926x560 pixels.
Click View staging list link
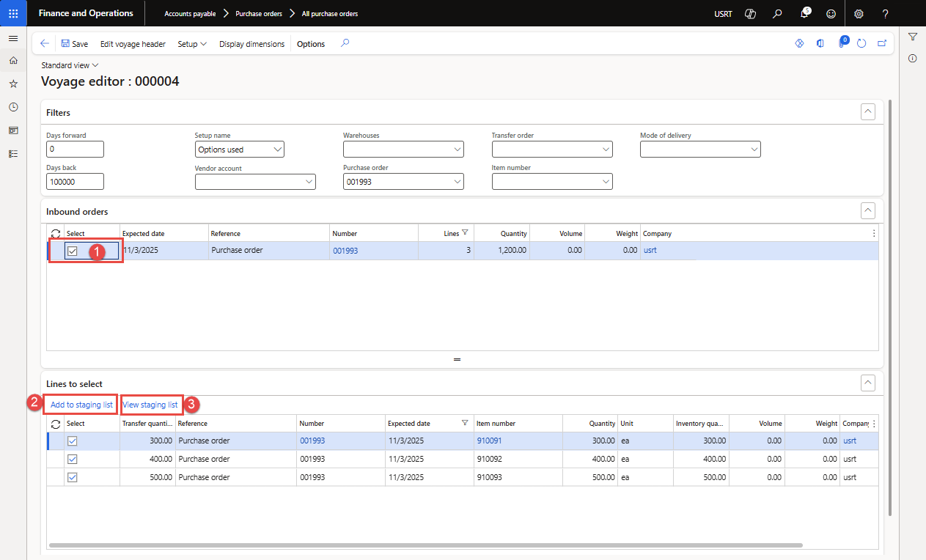[150, 405]
